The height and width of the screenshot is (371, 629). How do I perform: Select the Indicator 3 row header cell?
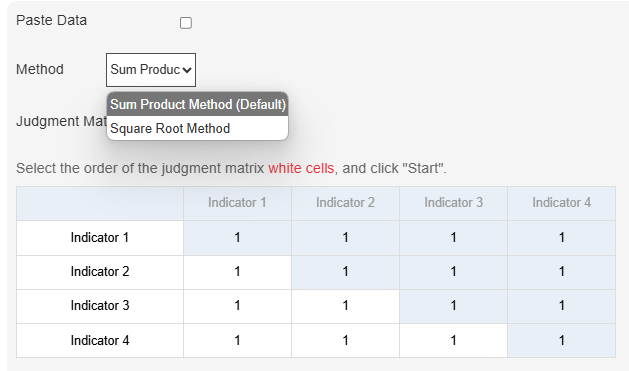100,306
